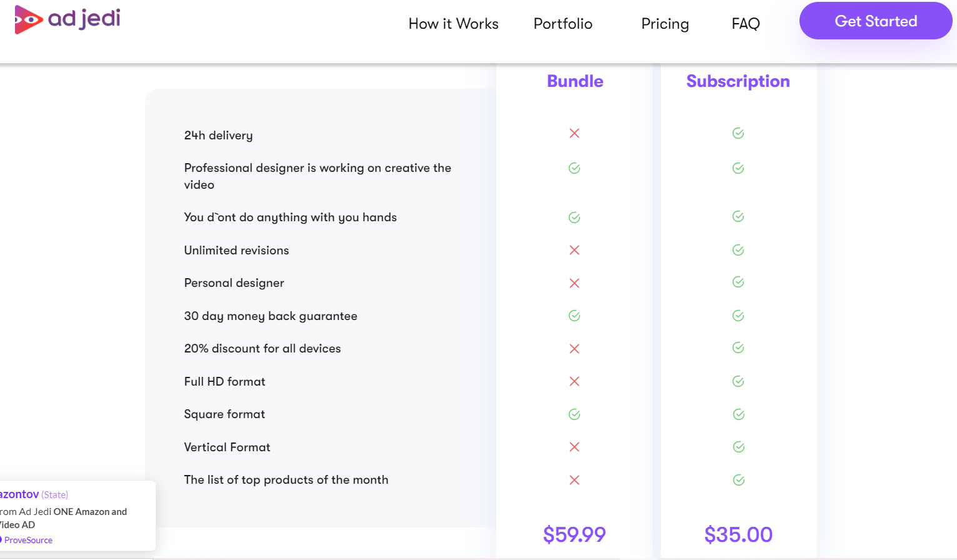The image size is (957, 560).
Task: Click Bundle check for Professional designer row
Action: (x=574, y=168)
